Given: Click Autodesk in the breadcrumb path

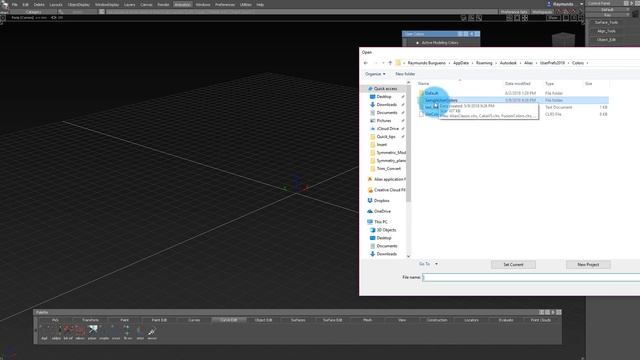Looking at the screenshot, I should [x=508, y=63].
